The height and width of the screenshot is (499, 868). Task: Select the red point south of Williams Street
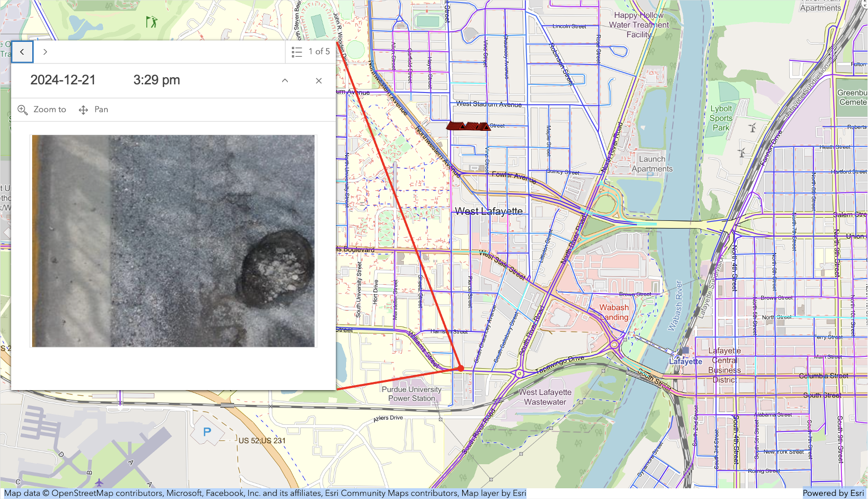click(x=461, y=368)
